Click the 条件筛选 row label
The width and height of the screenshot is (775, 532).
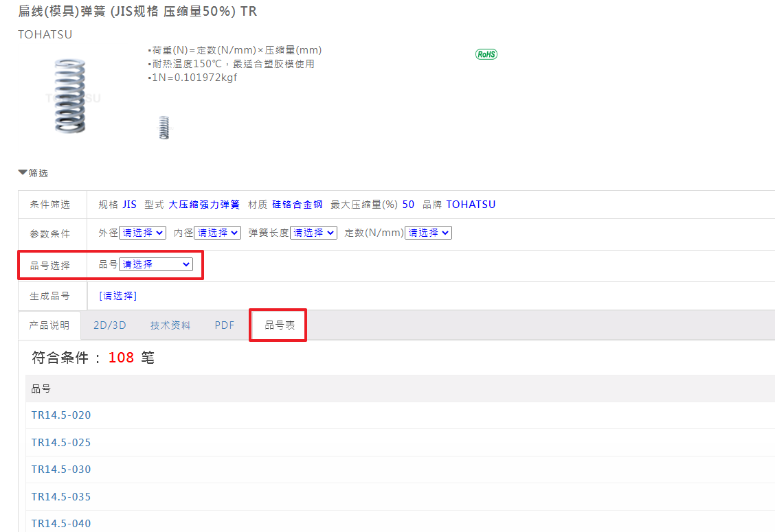coord(50,205)
